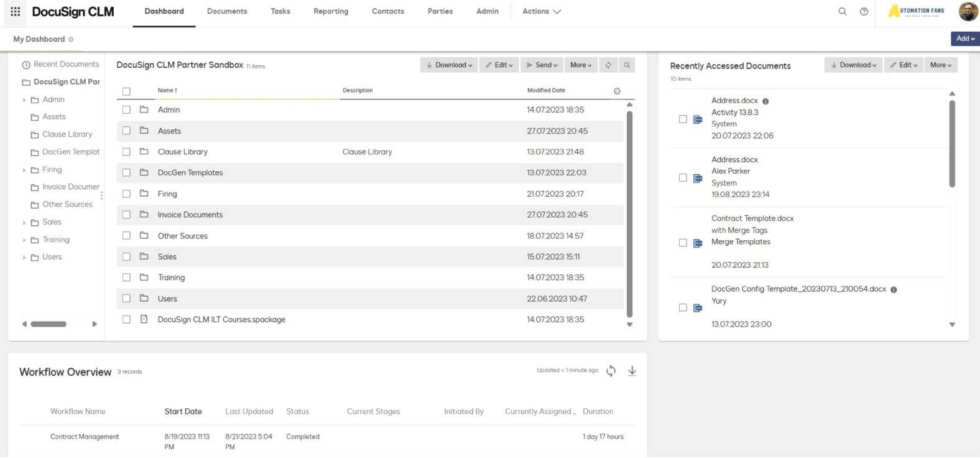Switch to the Reporting tab
The width and height of the screenshot is (980, 458).
[x=331, y=11]
